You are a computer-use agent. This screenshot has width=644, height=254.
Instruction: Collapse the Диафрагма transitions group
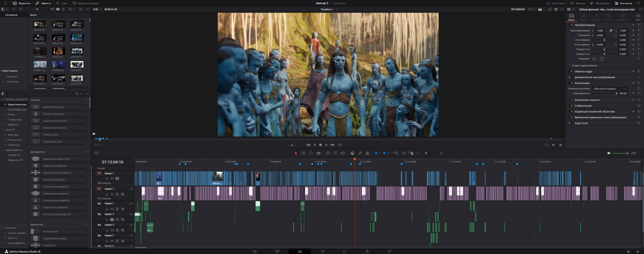point(86,152)
